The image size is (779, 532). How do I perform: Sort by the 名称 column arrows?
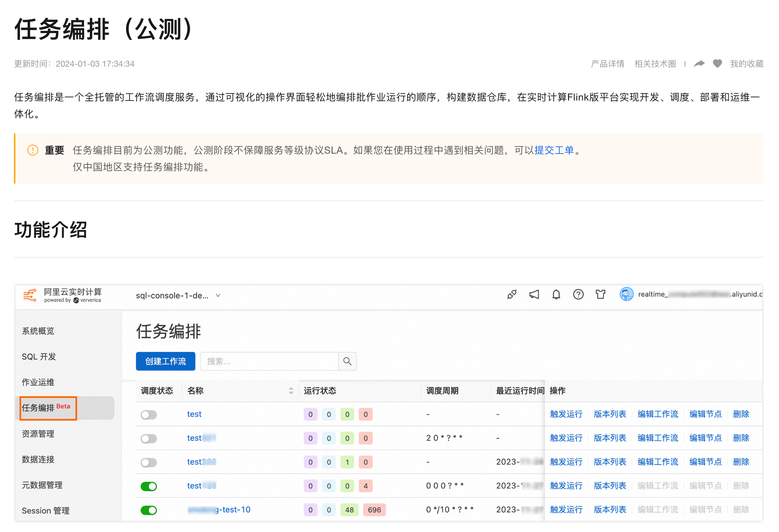pyautogui.click(x=291, y=391)
